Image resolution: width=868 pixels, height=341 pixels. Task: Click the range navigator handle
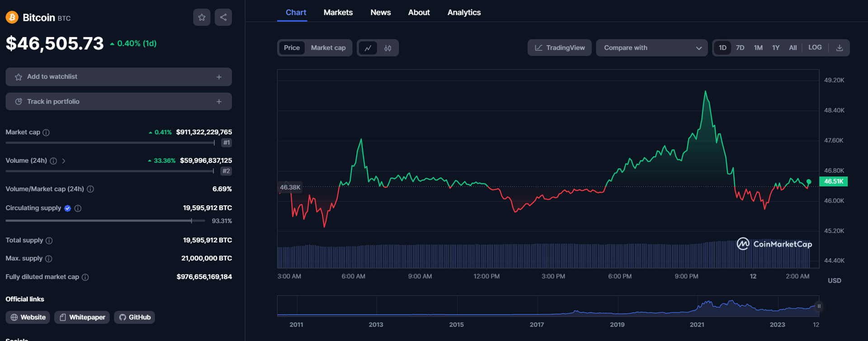819,307
